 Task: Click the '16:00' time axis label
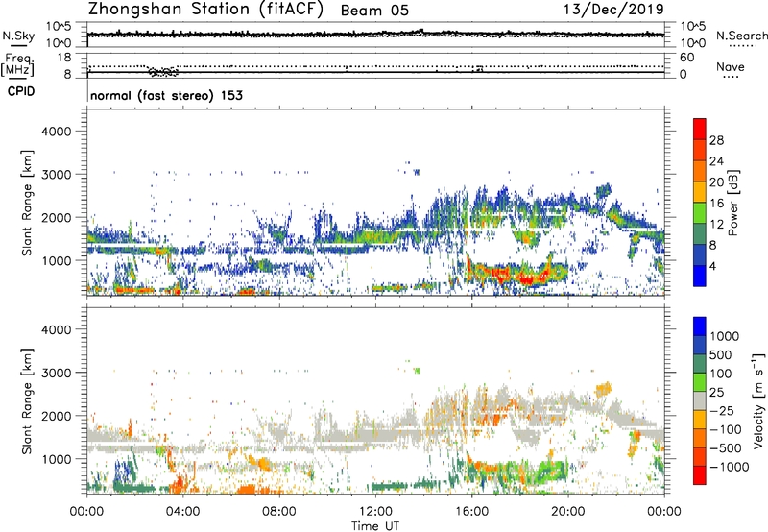472,512
